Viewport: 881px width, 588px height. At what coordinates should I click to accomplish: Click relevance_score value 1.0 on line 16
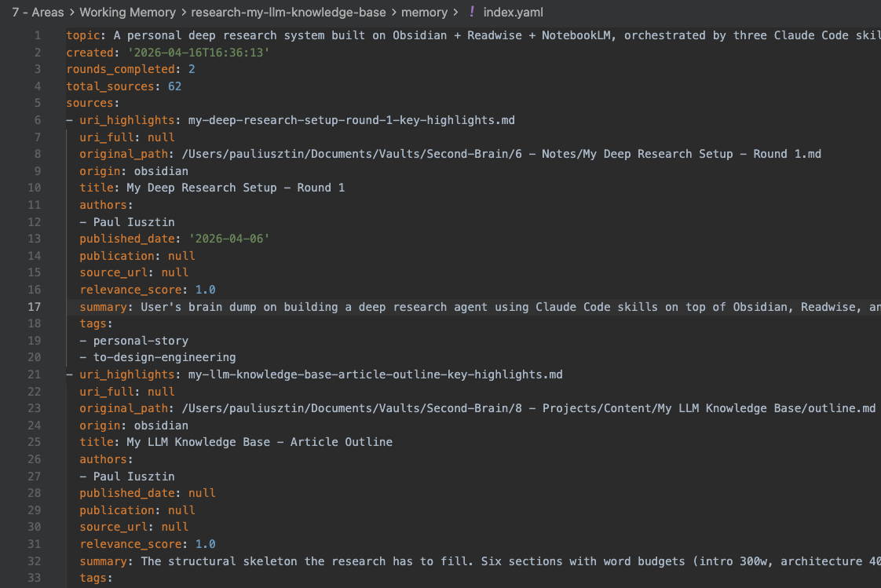click(x=205, y=290)
